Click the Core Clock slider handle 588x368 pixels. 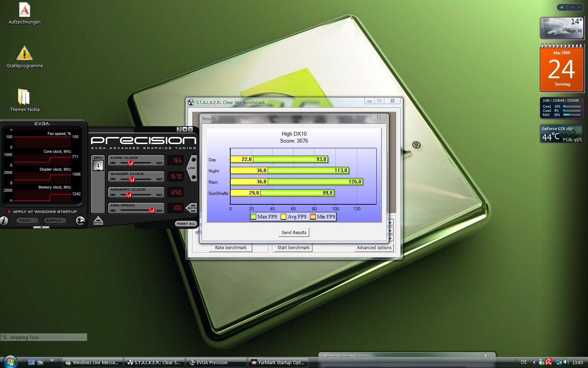[131, 163]
